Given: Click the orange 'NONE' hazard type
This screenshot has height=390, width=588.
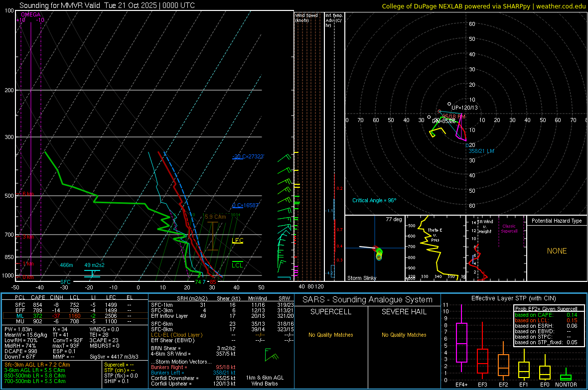Looking at the screenshot, I should pyautogui.click(x=557, y=251).
